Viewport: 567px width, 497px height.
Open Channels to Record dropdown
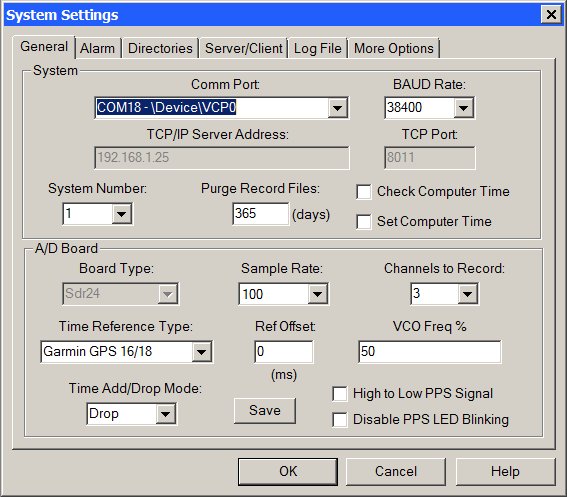[467, 294]
